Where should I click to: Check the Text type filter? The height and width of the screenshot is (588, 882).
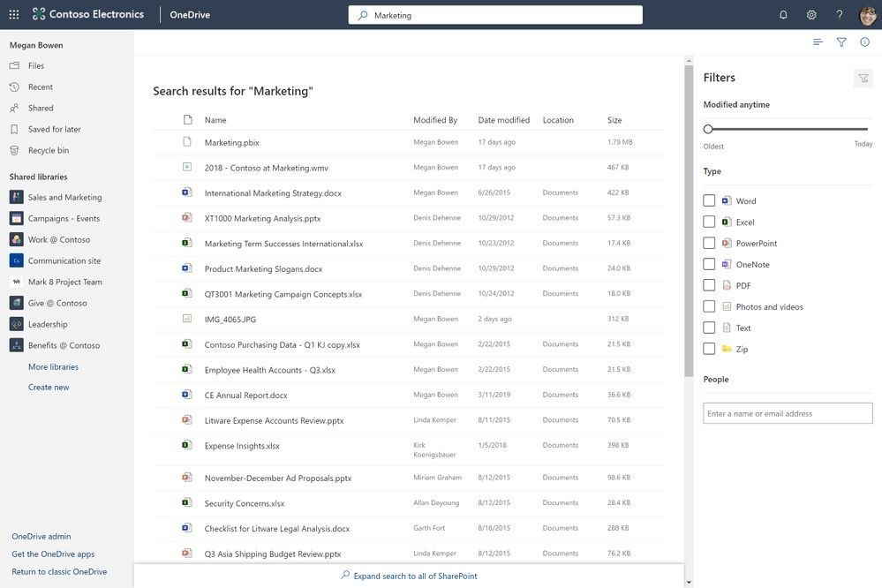click(x=709, y=328)
